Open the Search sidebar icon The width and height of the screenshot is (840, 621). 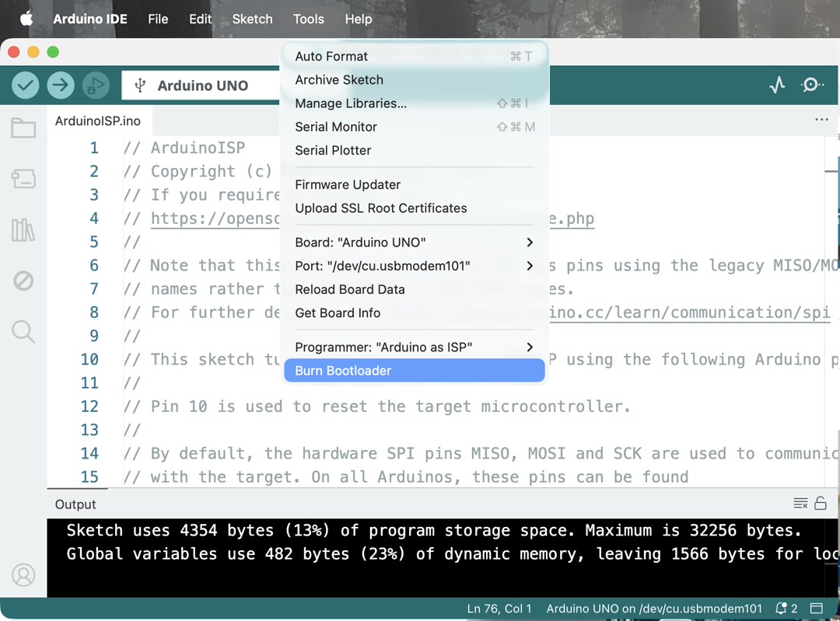pos(23,331)
